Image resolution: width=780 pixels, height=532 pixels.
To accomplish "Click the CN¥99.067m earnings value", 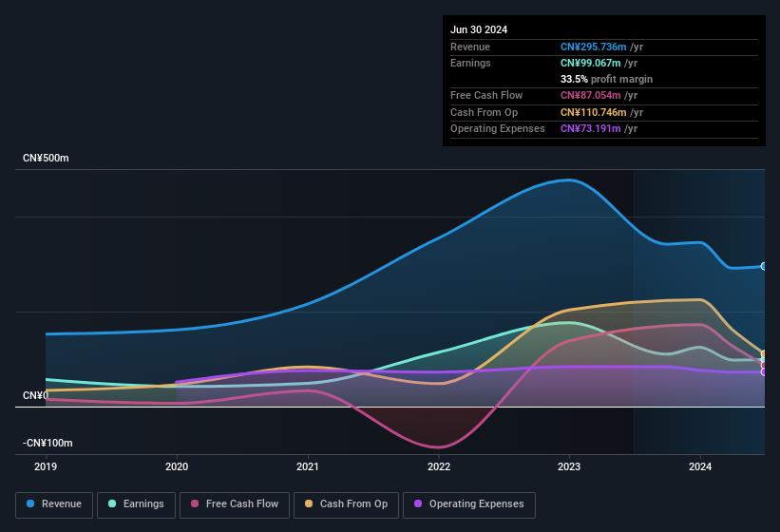I will (591, 63).
